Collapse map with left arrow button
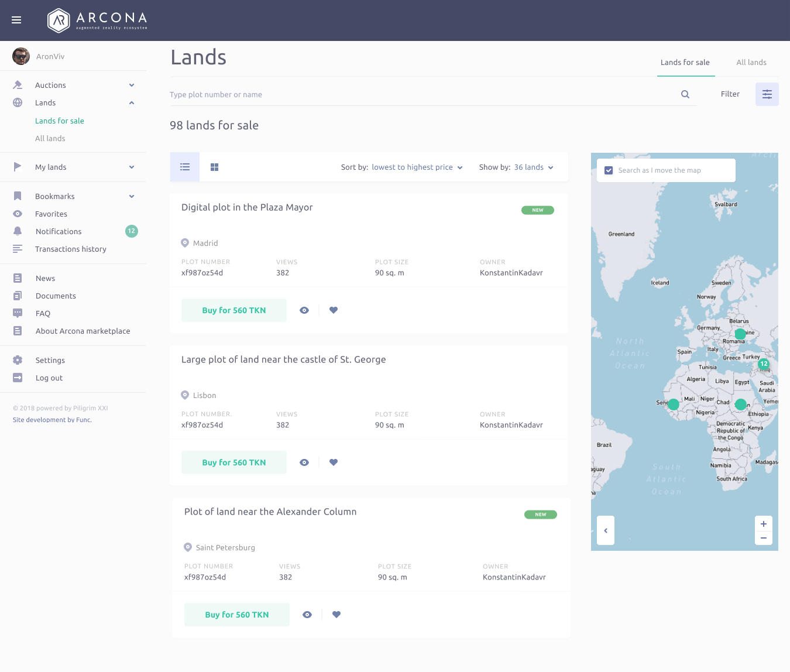This screenshot has height=672, width=790. click(606, 530)
